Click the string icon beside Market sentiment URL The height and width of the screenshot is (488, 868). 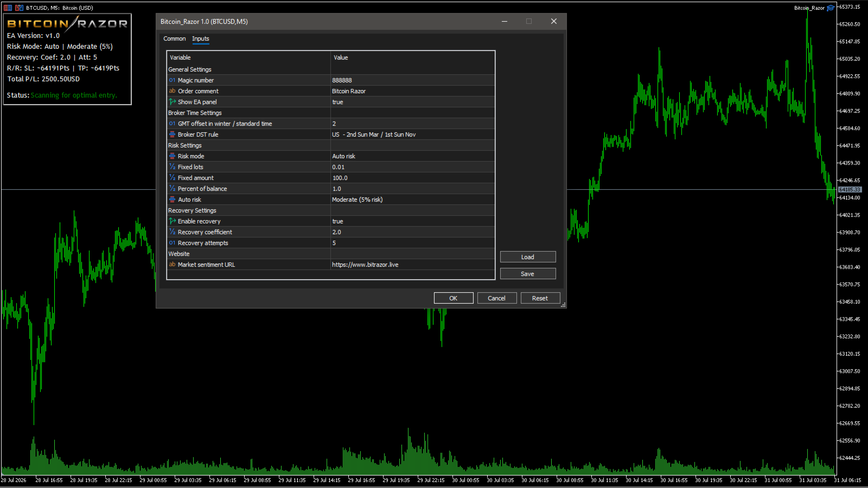[172, 265]
